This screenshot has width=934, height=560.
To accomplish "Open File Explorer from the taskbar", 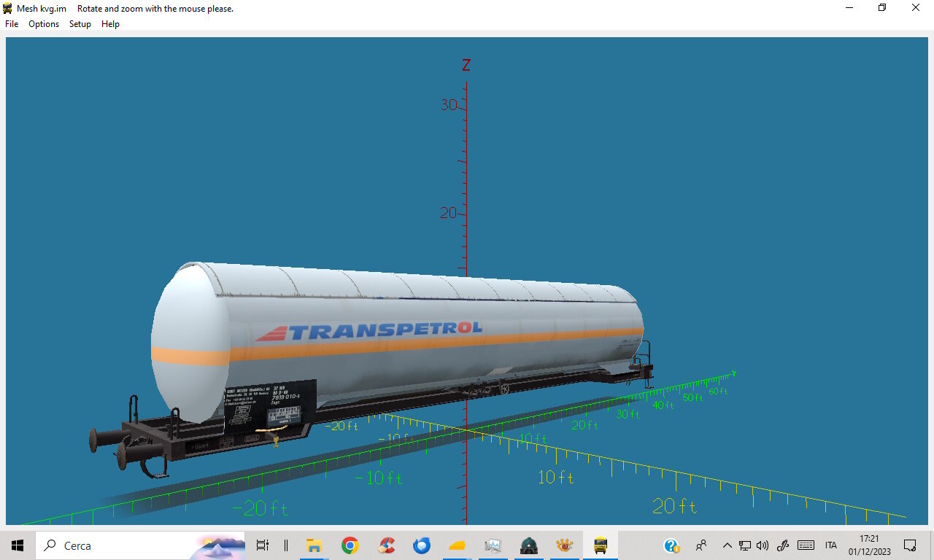I will 314,545.
